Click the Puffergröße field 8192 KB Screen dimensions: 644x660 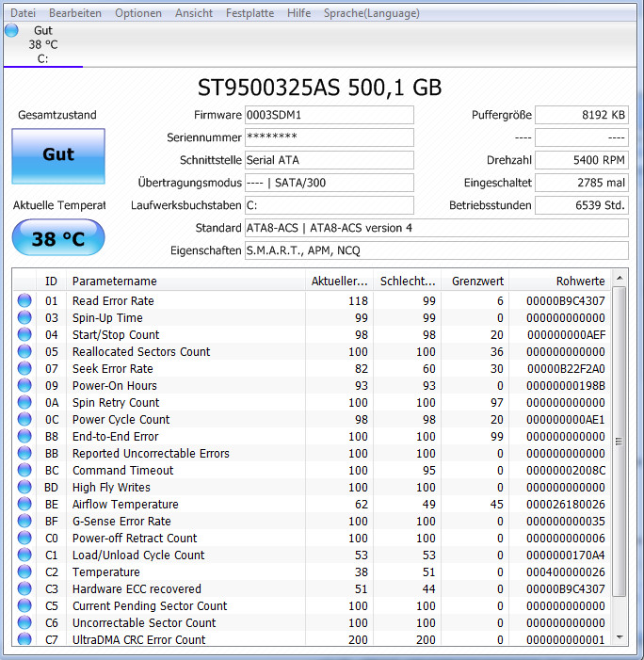coord(582,115)
